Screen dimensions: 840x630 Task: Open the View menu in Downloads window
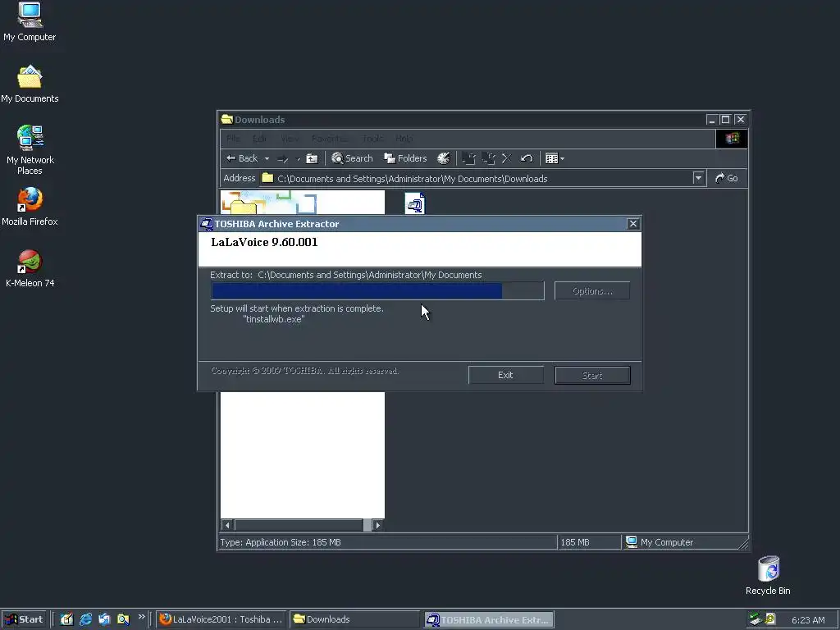point(290,139)
